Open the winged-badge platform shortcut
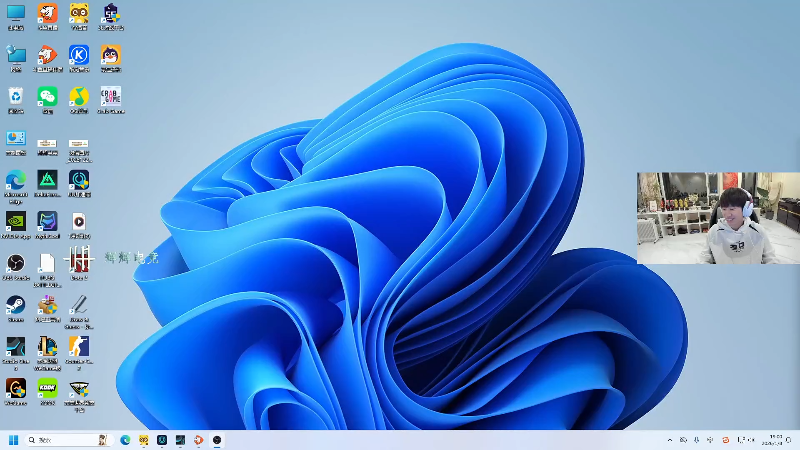 point(79,396)
